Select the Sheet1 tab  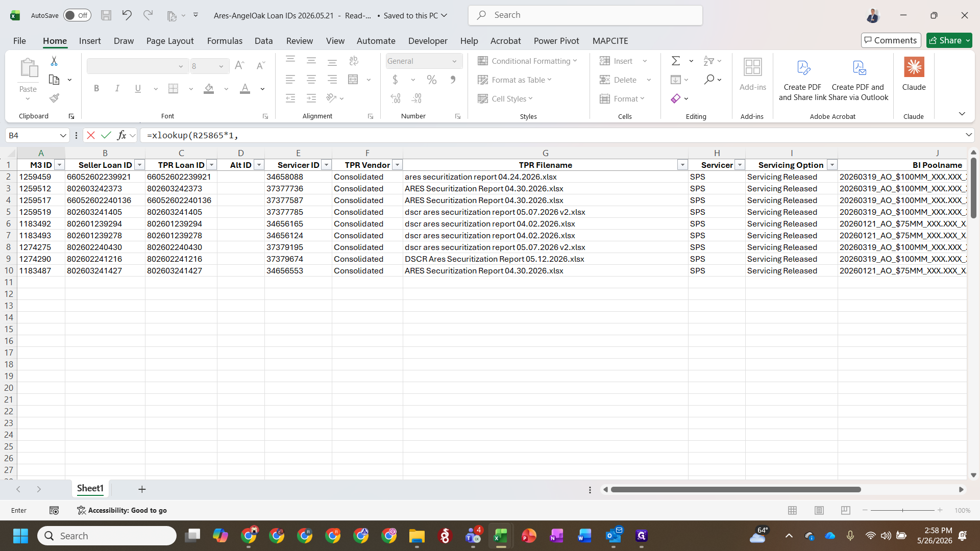click(90, 488)
